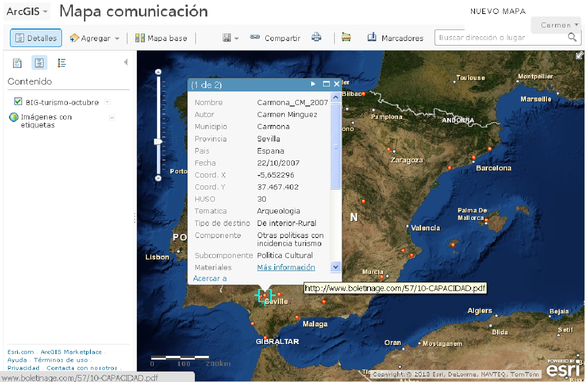588x382 pixels.
Task: Collapse the side panel arrow
Action: (125, 62)
